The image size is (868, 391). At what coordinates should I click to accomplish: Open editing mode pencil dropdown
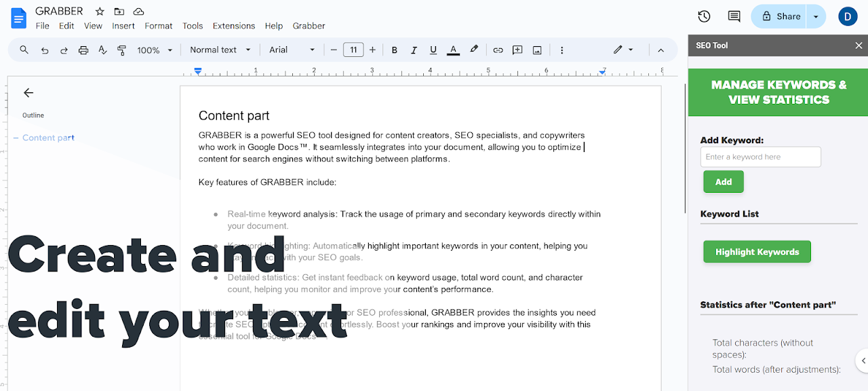tap(623, 50)
